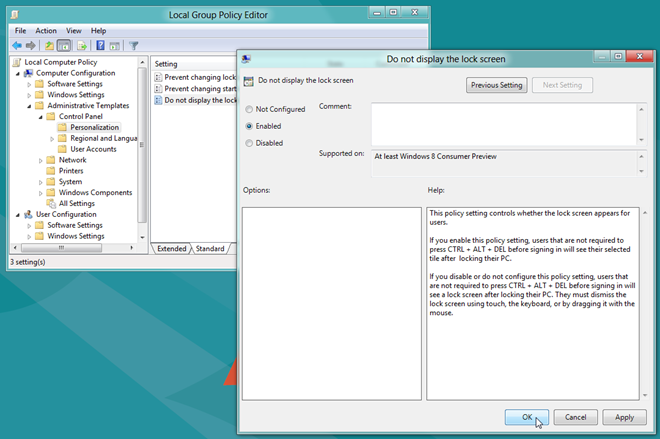Image resolution: width=660 pixels, height=439 pixels.
Task: Select the All Settings tree node
Action: click(76, 203)
